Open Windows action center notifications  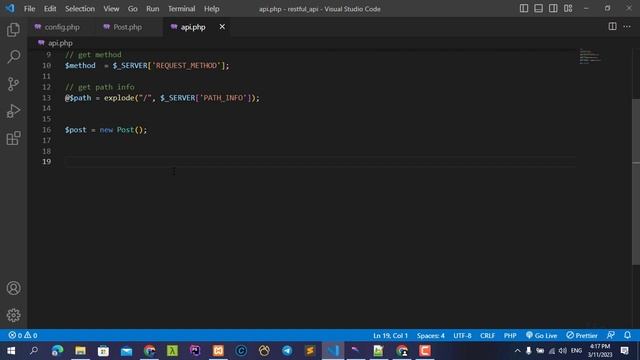pos(624,351)
